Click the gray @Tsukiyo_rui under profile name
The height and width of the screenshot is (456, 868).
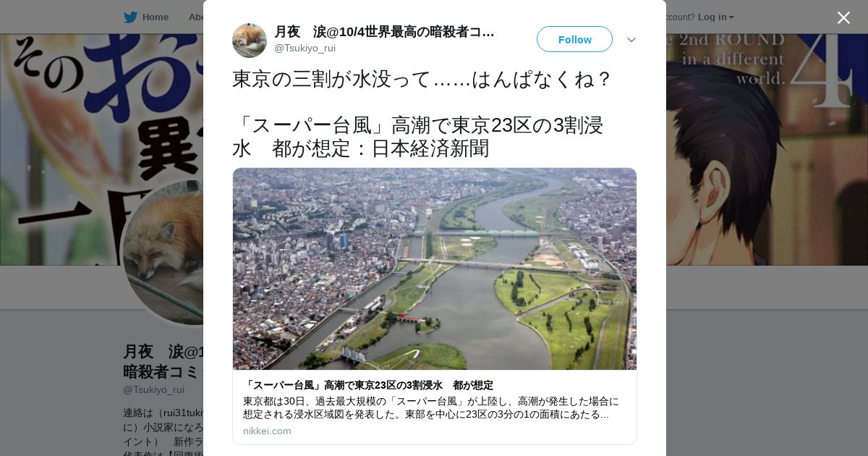[153, 389]
